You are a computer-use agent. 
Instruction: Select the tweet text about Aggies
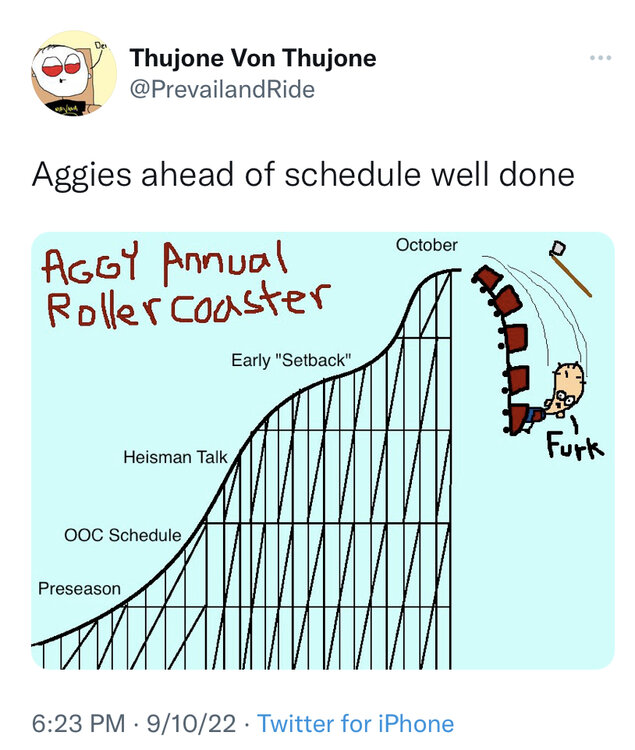[303, 175]
